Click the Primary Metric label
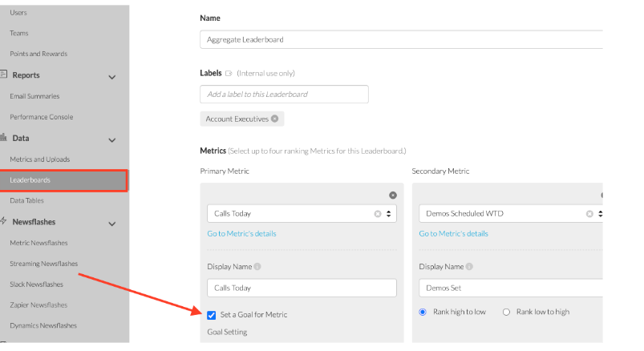644x351 pixels. tap(225, 171)
